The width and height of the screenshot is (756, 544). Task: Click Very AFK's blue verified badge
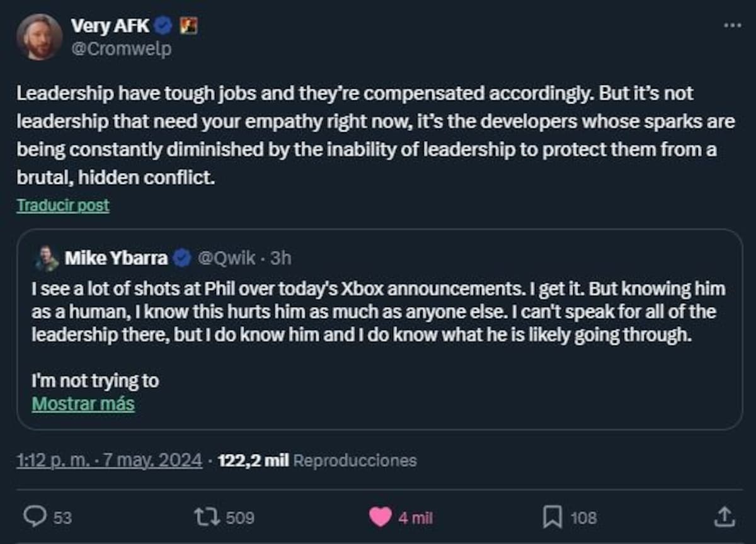[164, 26]
